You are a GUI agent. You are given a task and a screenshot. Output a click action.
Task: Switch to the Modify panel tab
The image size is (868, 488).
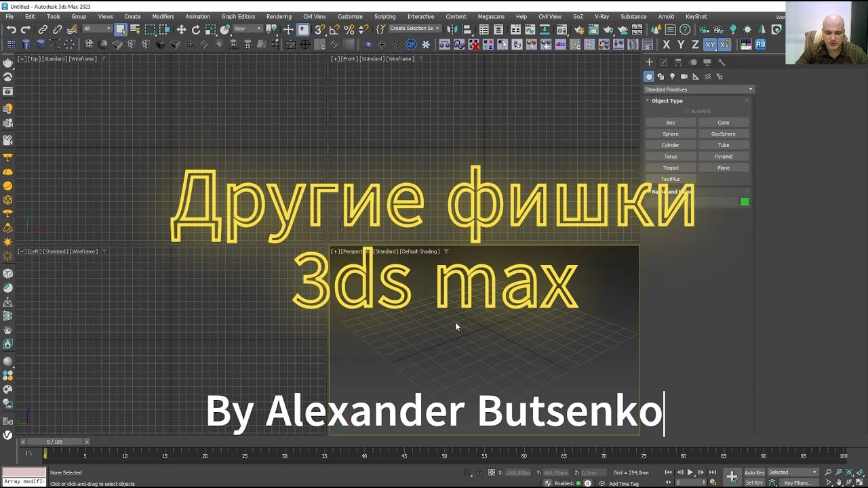pyautogui.click(x=664, y=62)
